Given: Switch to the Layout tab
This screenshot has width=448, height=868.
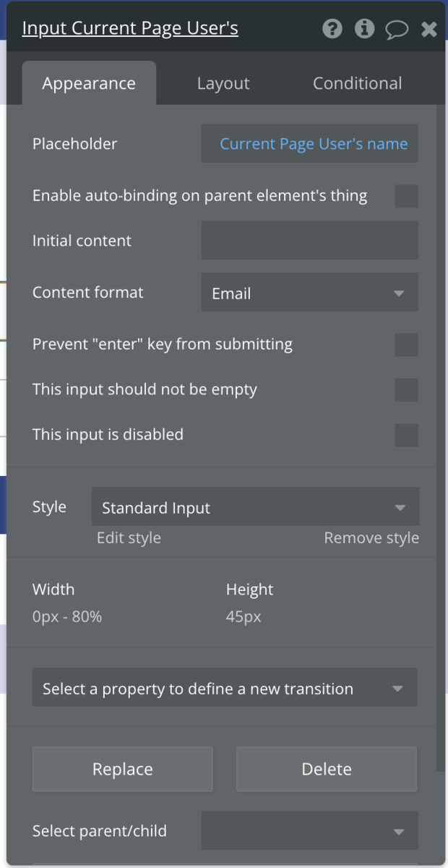Looking at the screenshot, I should (223, 84).
